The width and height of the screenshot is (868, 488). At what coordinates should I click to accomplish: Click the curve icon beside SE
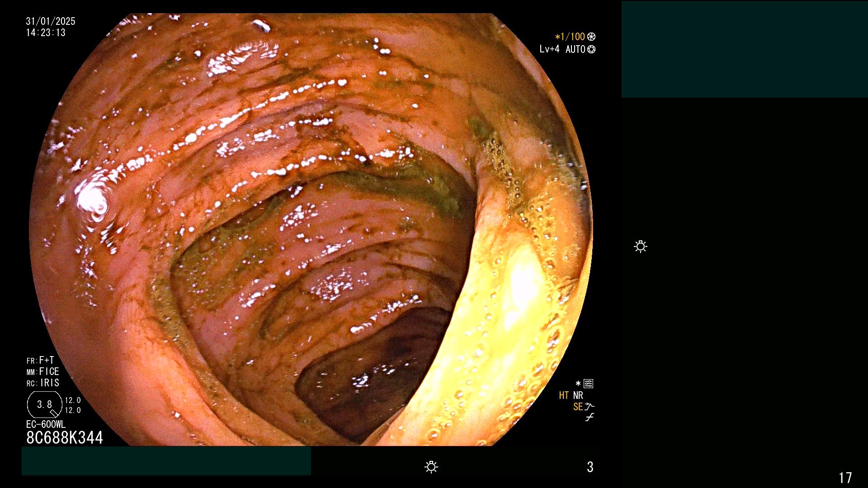[590, 407]
